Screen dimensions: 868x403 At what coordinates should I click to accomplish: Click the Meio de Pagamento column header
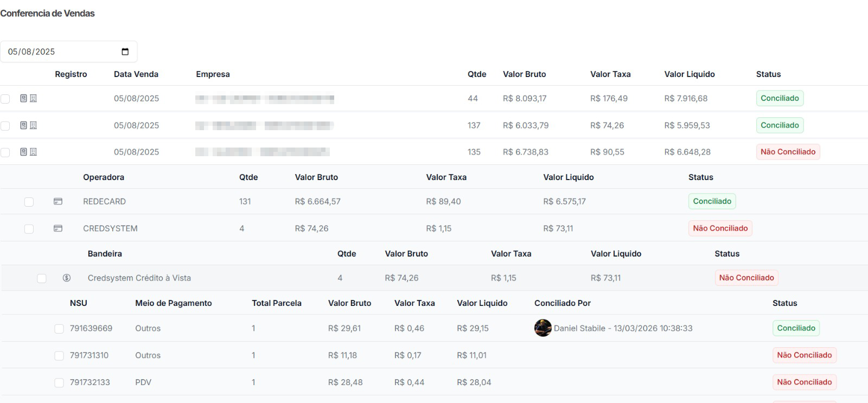tap(173, 303)
